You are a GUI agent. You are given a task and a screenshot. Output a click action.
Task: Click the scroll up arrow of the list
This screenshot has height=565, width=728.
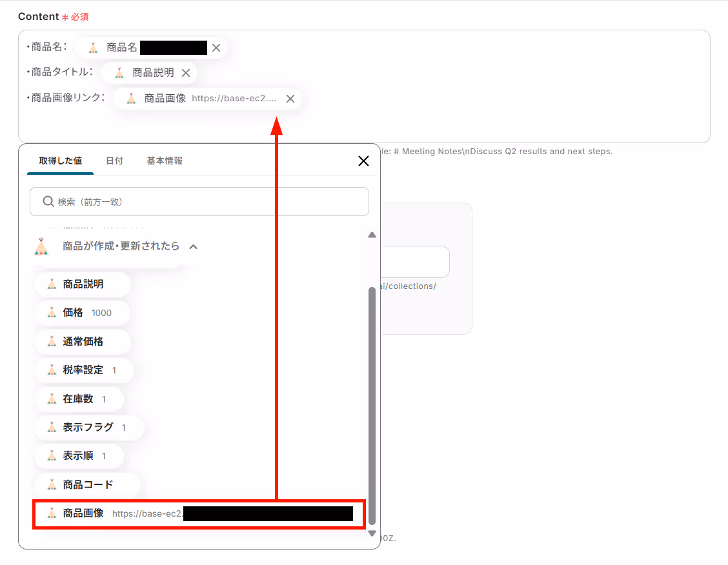click(372, 235)
